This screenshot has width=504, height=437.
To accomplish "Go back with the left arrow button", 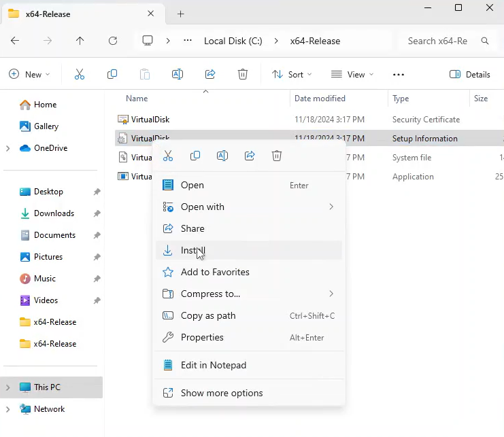I will [15, 41].
